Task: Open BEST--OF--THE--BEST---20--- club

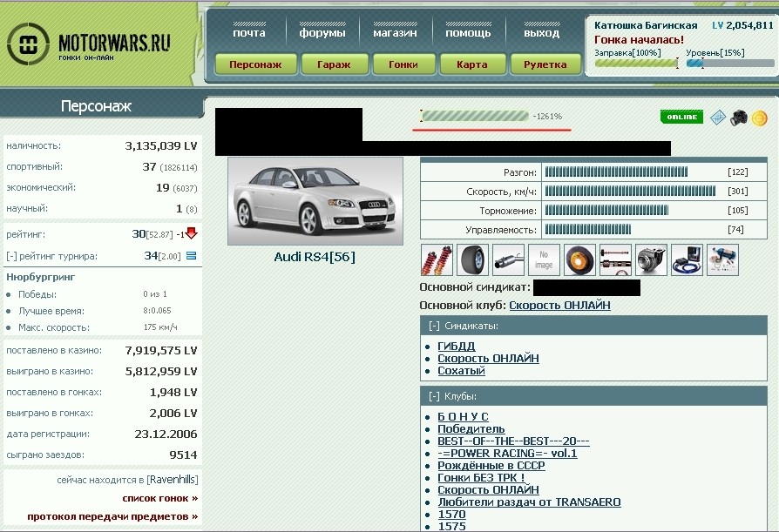Action: 513,441
